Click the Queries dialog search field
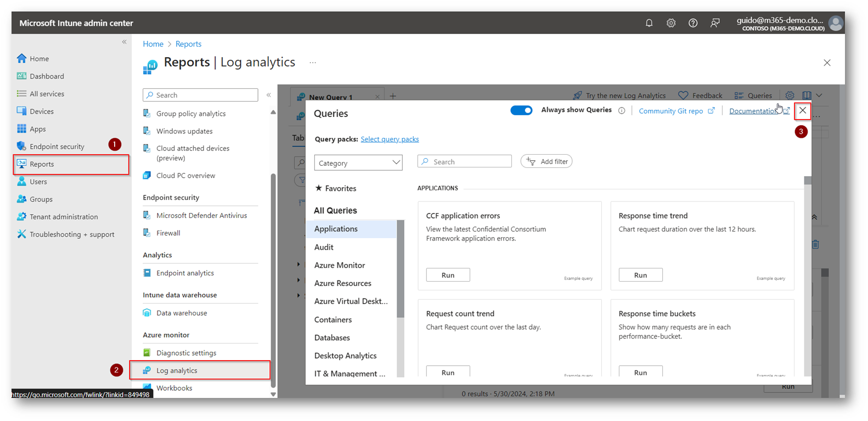Viewport: 868px width, 421px height. (465, 161)
